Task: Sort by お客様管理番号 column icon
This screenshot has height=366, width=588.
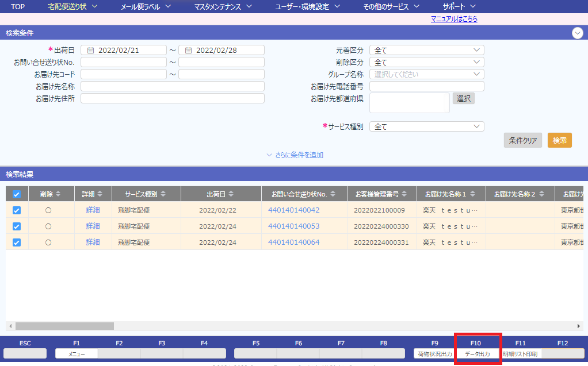Action: tap(404, 194)
